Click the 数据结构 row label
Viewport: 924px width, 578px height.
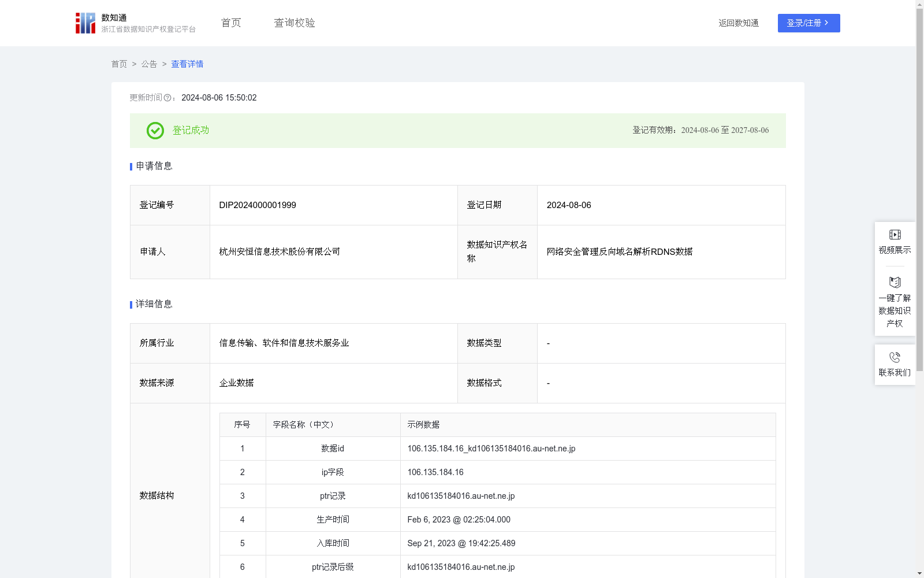(x=157, y=496)
